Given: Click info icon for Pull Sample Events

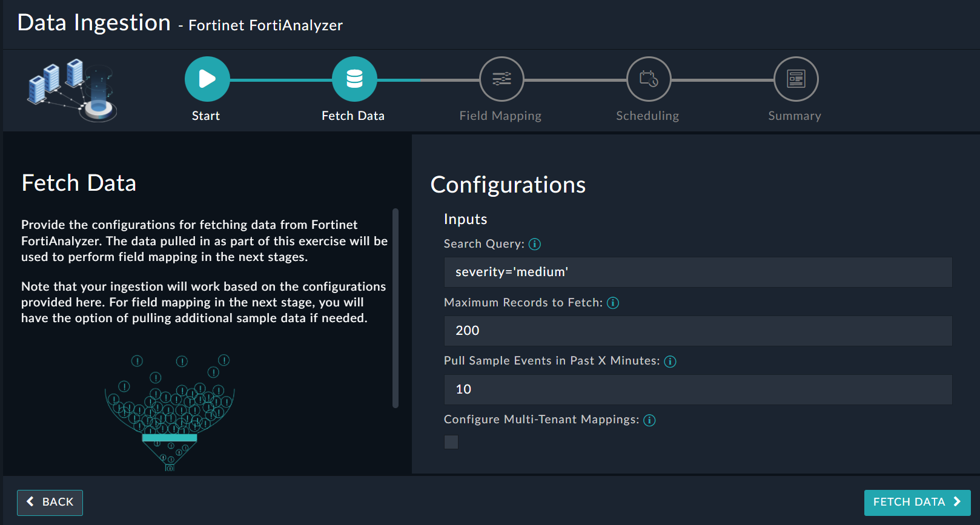Looking at the screenshot, I should tap(670, 362).
